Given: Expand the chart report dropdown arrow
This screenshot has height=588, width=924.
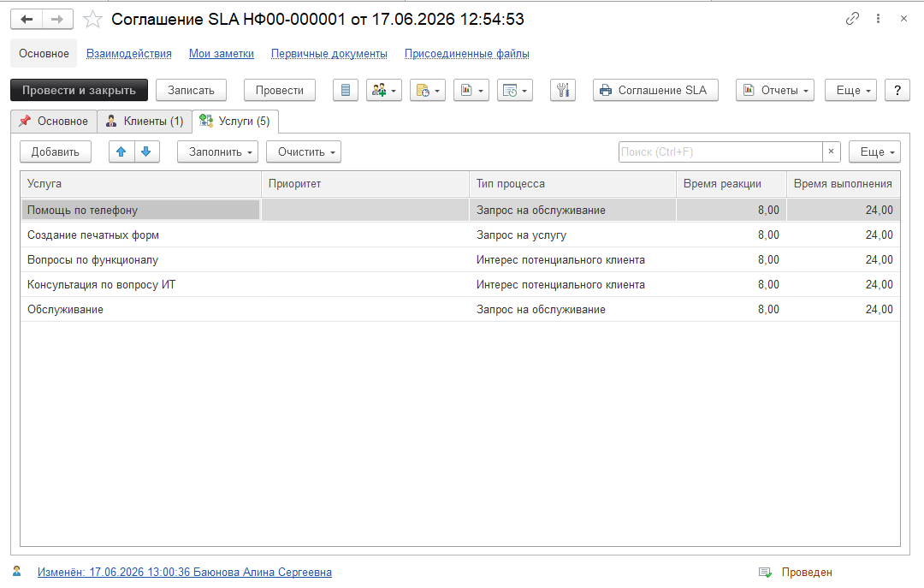Looking at the screenshot, I should coord(481,91).
